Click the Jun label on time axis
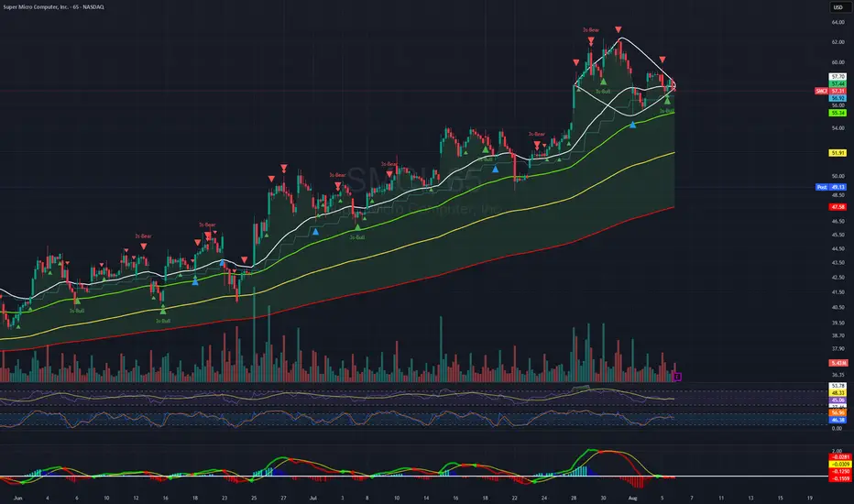This screenshot has height=504, width=854. [x=18, y=498]
